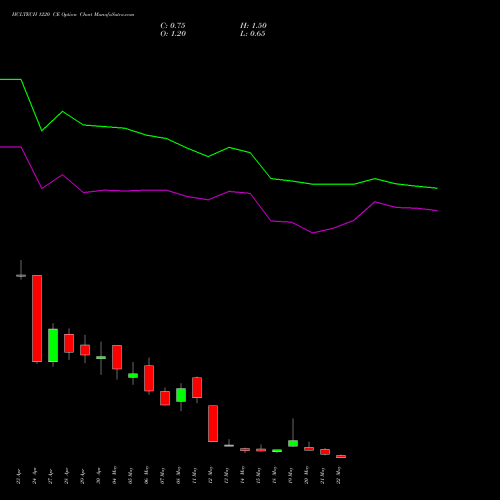Click the 29 Apr date label

coord(83,476)
